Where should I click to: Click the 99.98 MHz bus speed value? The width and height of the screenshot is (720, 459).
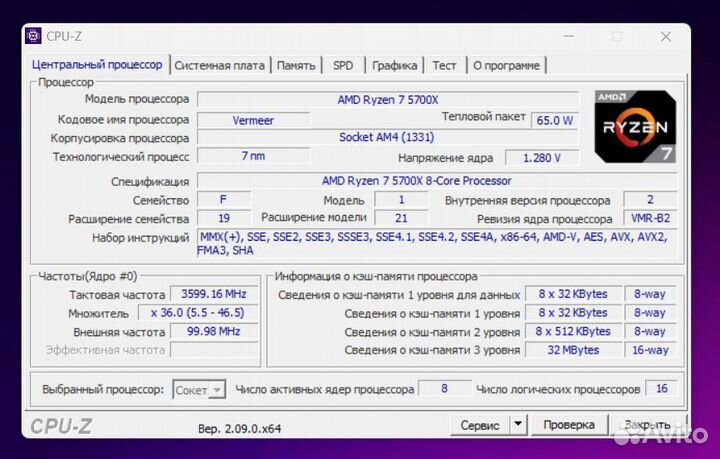(x=214, y=331)
